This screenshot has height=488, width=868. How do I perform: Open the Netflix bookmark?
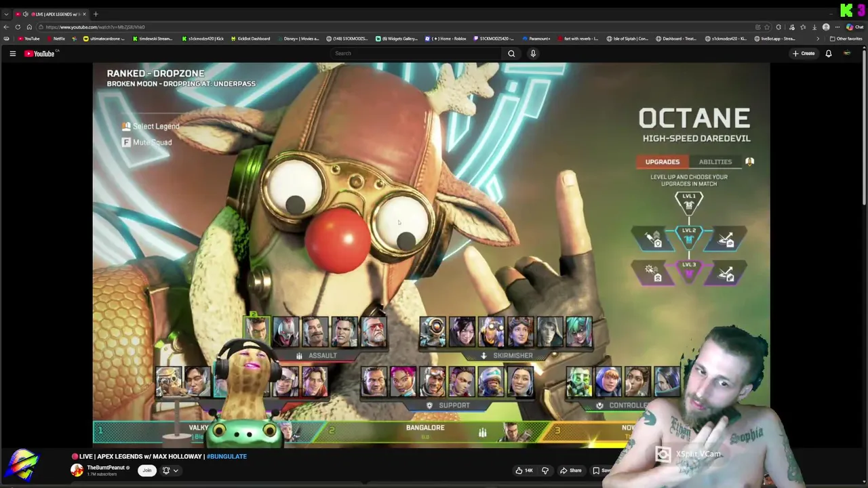tap(56, 39)
